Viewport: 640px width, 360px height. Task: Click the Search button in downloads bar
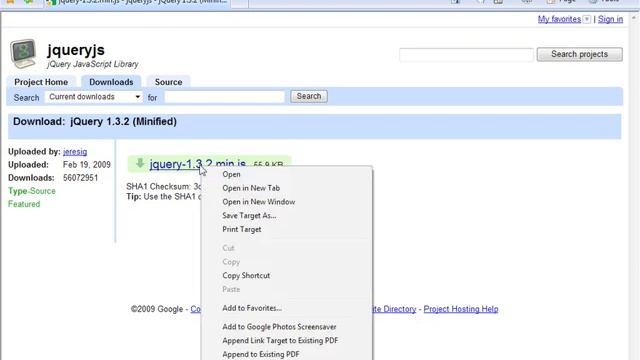(309, 96)
